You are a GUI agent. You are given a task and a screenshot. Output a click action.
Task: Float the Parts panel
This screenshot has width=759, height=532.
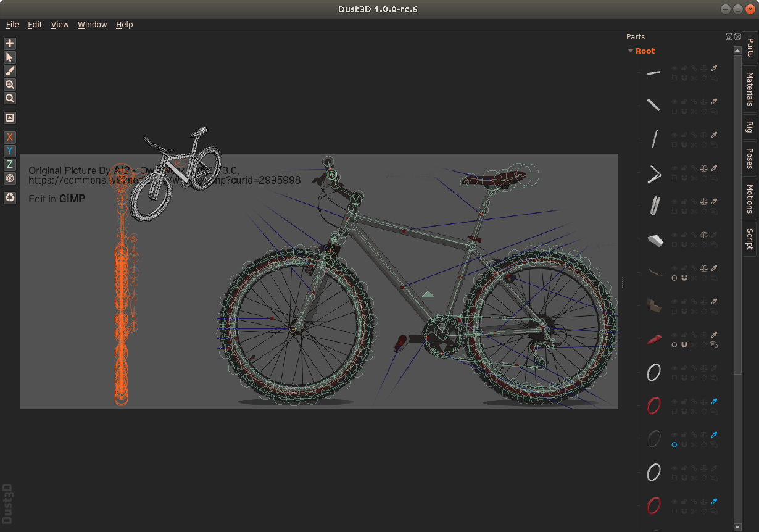pos(729,37)
